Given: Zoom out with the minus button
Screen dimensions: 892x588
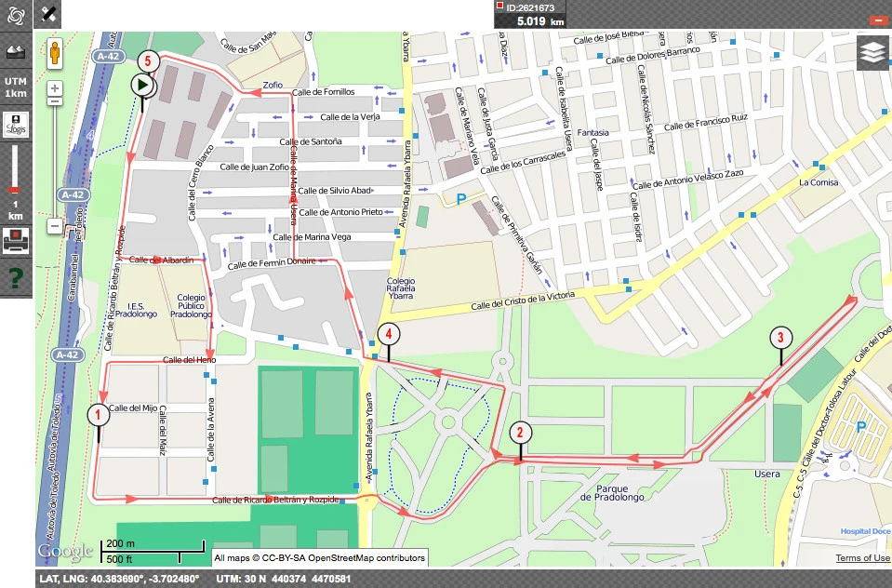Looking at the screenshot, I should [55, 225].
